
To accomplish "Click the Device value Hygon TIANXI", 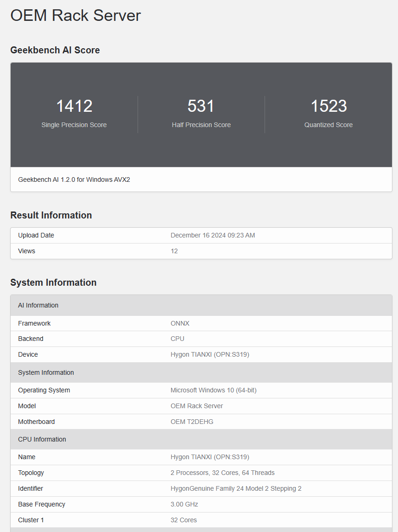I will [210, 354].
